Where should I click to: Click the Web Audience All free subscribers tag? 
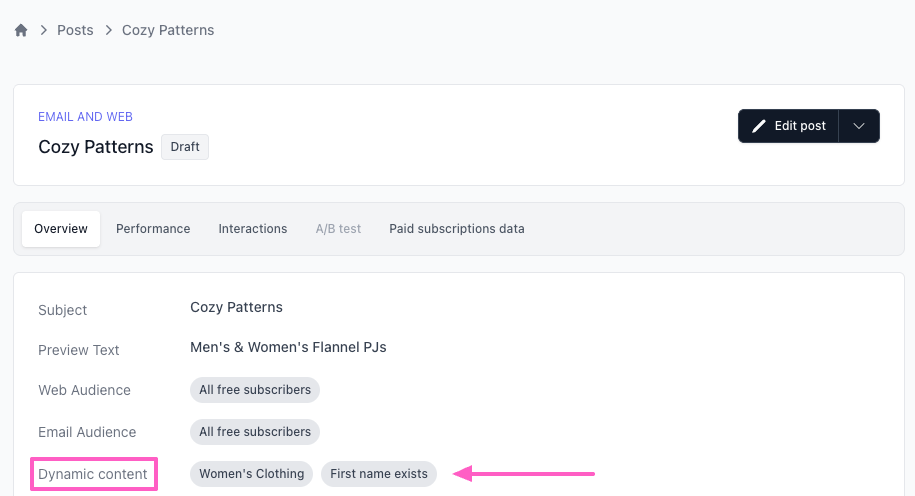pos(255,390)
